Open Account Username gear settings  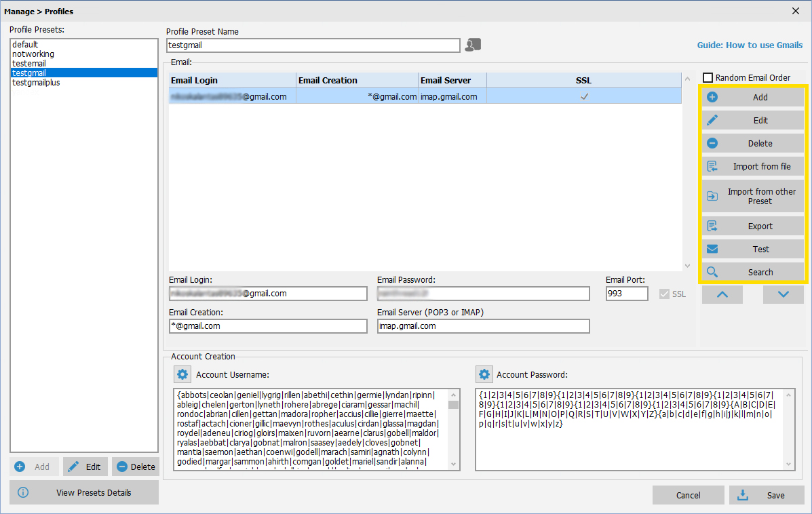(x=182, y=374)
